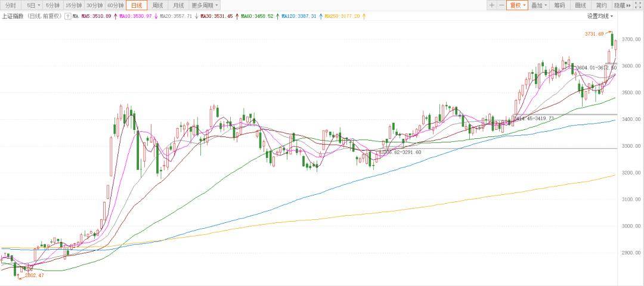Click the MA20:3557.71 indicator value
This screenshot has height=286, width=644.
[x=176, y=17]
